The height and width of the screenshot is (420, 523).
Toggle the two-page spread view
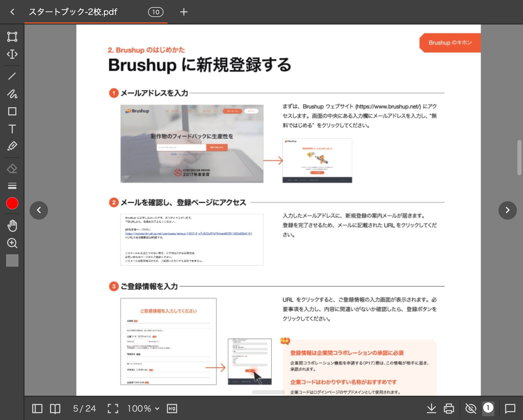[x=55, y=409]
